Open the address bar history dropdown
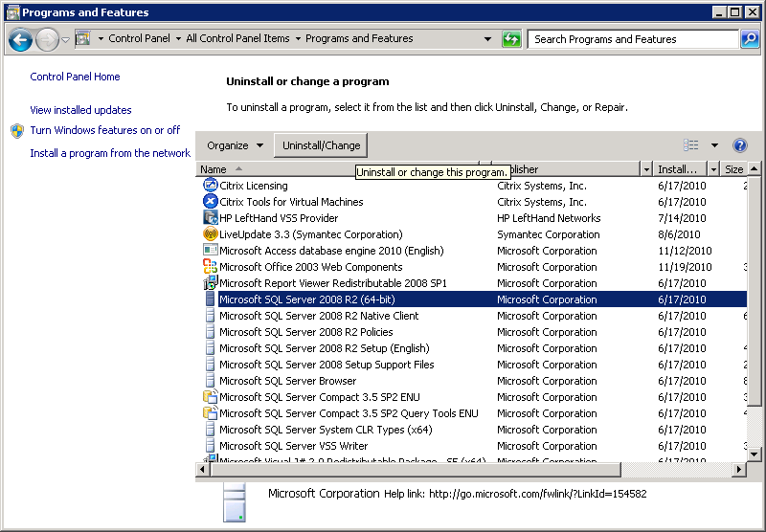This screenshot has width=766, height=532. [488, 39]
